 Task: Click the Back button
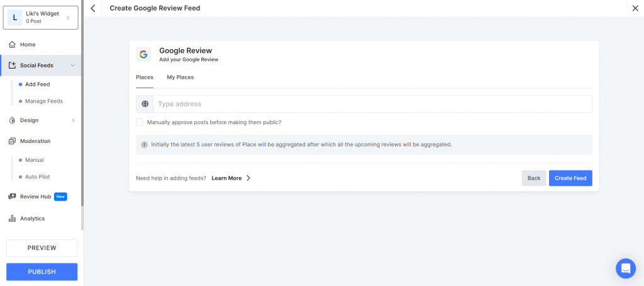click(534, 178)
